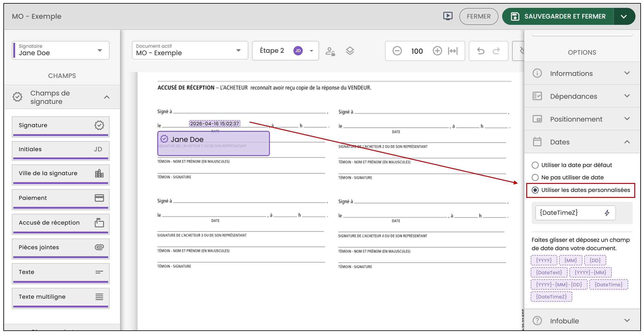Click the zoom in plus icon
This screenshot has height=334, width=644.
pyautogui.click(x=437, y=51)
